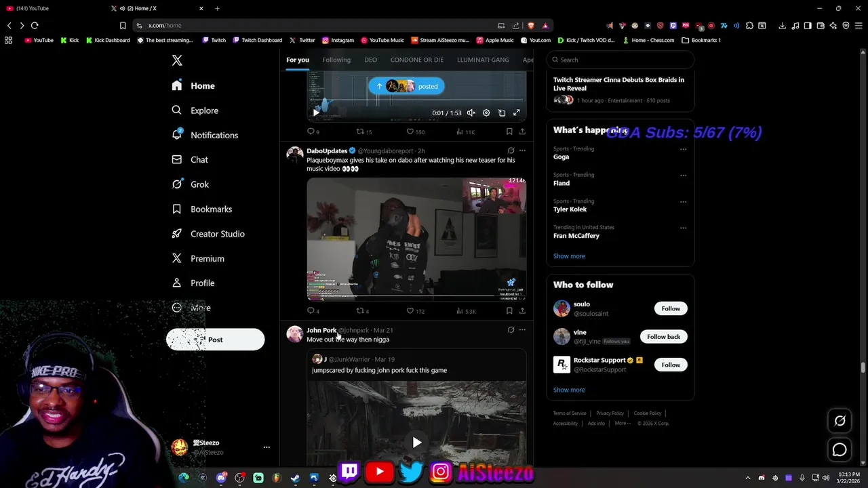Switch to the DEO tab
The width and height of the screenshot is (868, 488).
(x=370, y=60)
